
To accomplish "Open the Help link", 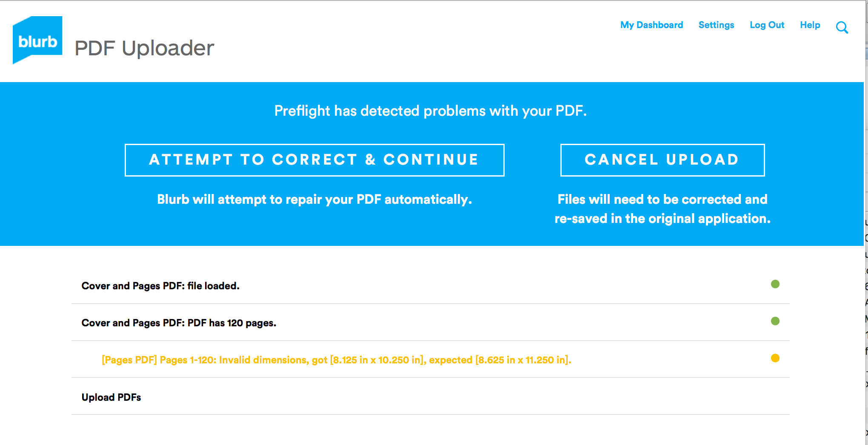I will (x=810, y=25).
